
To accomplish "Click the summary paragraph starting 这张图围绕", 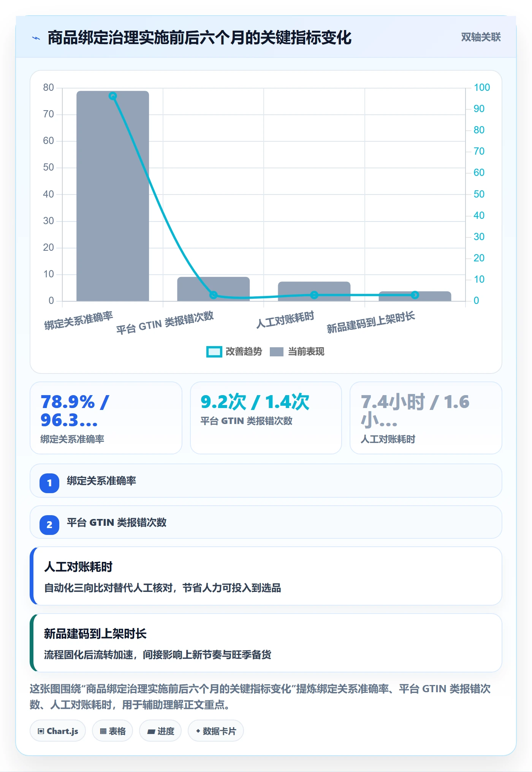I will point(260,697).
